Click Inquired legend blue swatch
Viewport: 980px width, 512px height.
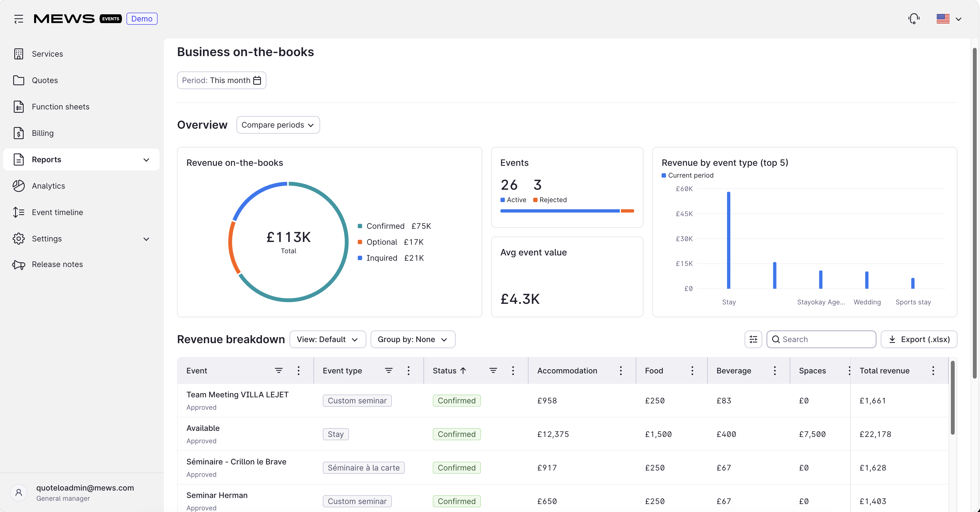[360, 258]
